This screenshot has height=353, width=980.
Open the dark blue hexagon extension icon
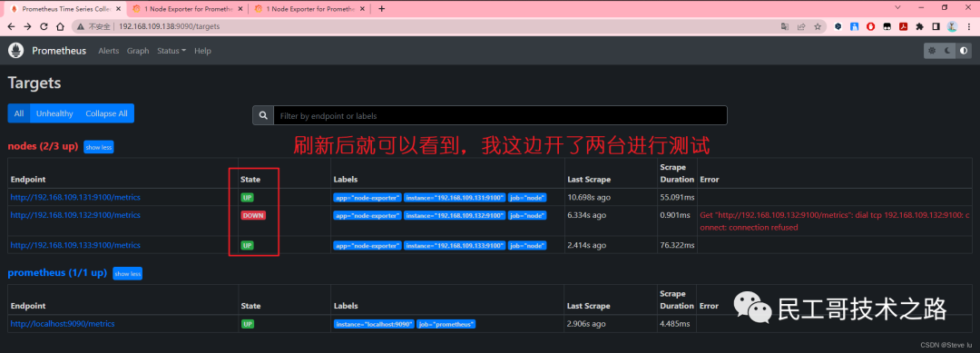click(x=838, y=27)
